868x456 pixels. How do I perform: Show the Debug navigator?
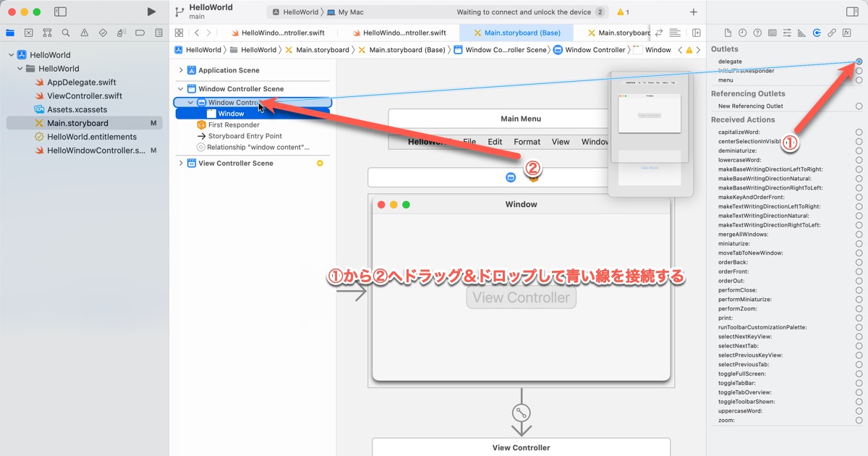pyautogui.click(x=122, y=33)
